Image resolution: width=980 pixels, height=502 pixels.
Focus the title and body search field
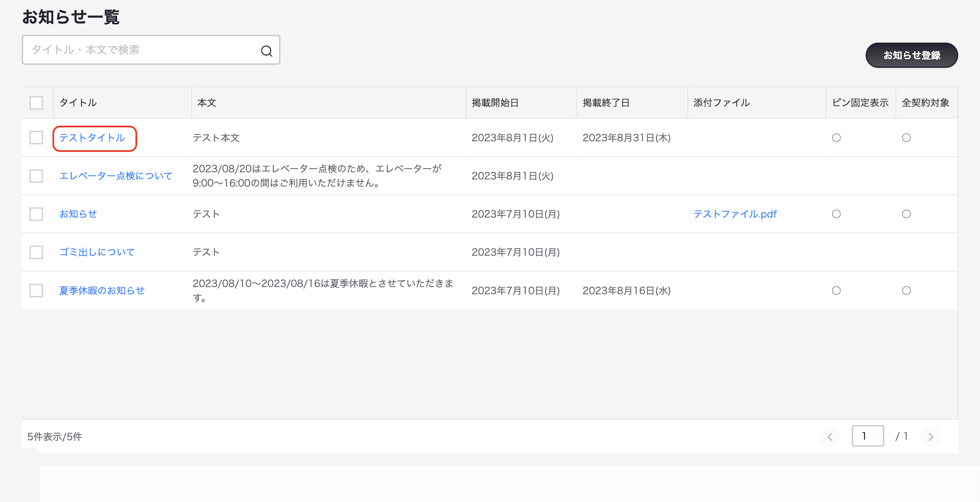(x=151, y=50)
